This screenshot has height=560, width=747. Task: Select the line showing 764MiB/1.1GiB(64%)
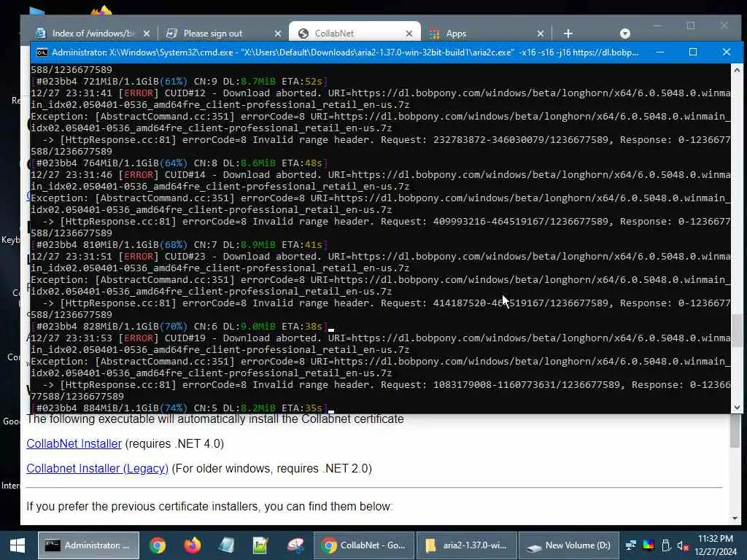pyautogui.click(x=180, y=163)
